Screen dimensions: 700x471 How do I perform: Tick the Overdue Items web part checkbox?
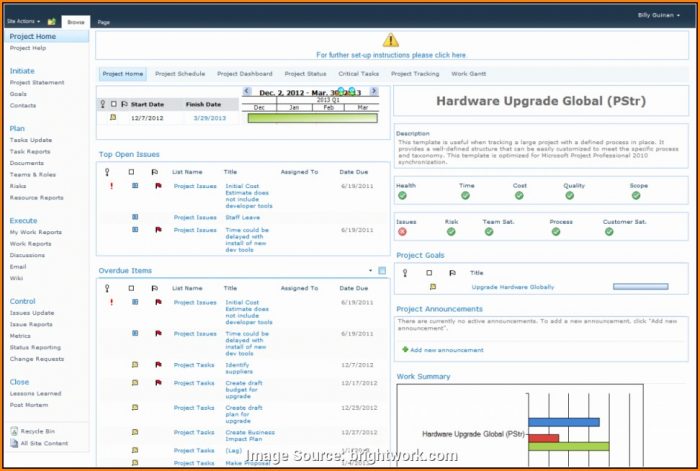pos(381,270)
